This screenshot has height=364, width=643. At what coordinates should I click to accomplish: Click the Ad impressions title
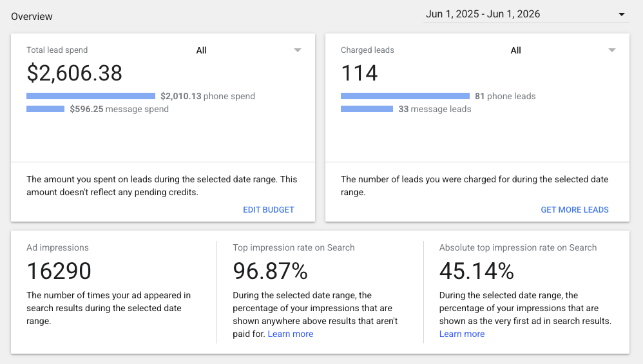[57, 247]
